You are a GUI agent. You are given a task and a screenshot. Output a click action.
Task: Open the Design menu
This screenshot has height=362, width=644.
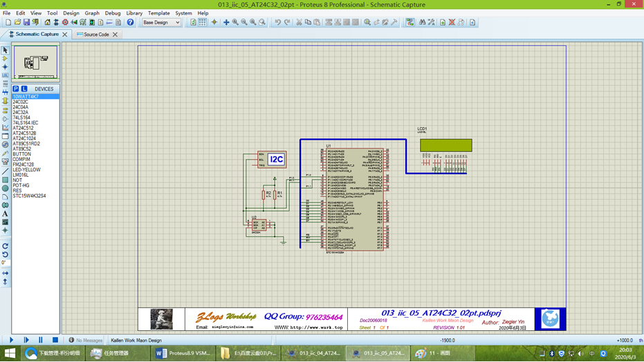[71, 13]
